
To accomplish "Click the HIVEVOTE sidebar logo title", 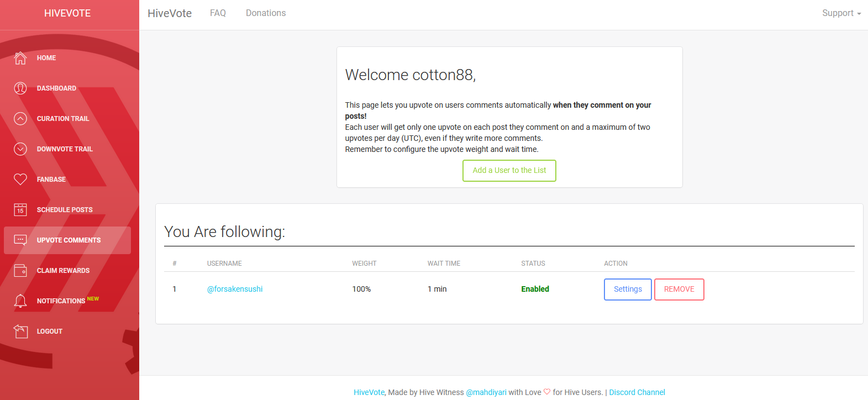I will [x=67, y=13].
